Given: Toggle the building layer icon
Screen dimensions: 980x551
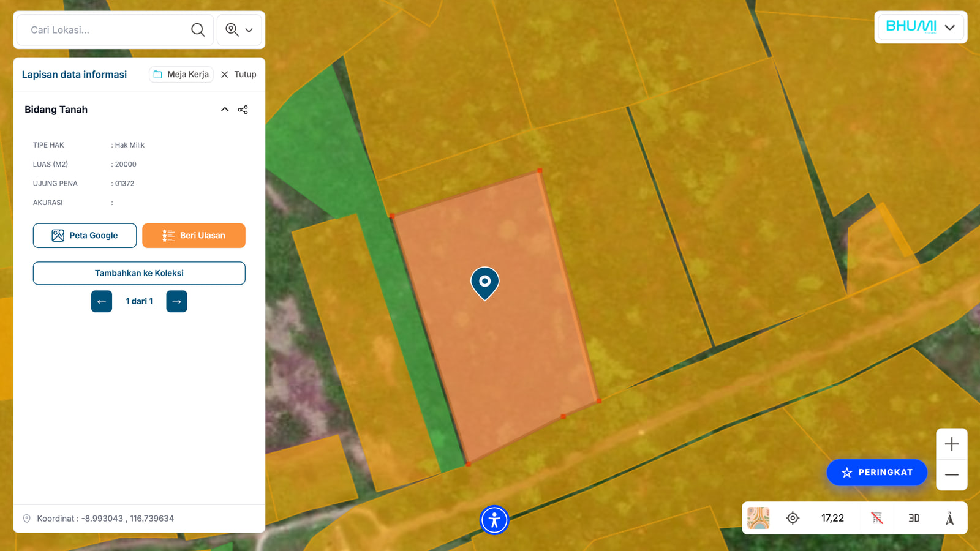Looking at the screenshot, I should coord(877,518).
